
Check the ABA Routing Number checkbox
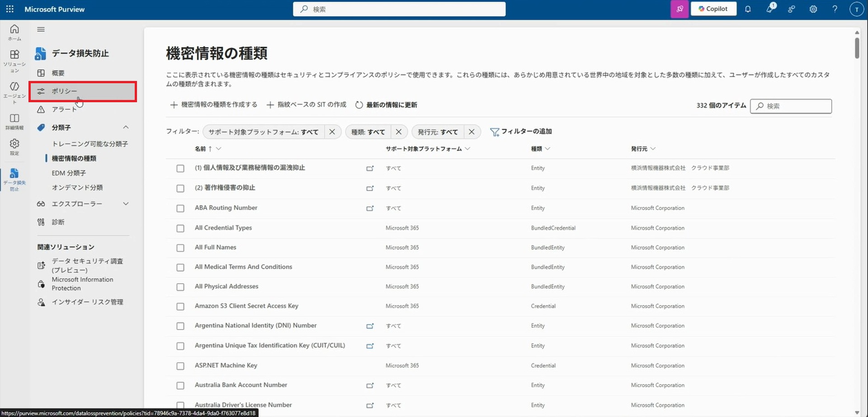pyautogui.click(x=180, y=208)
